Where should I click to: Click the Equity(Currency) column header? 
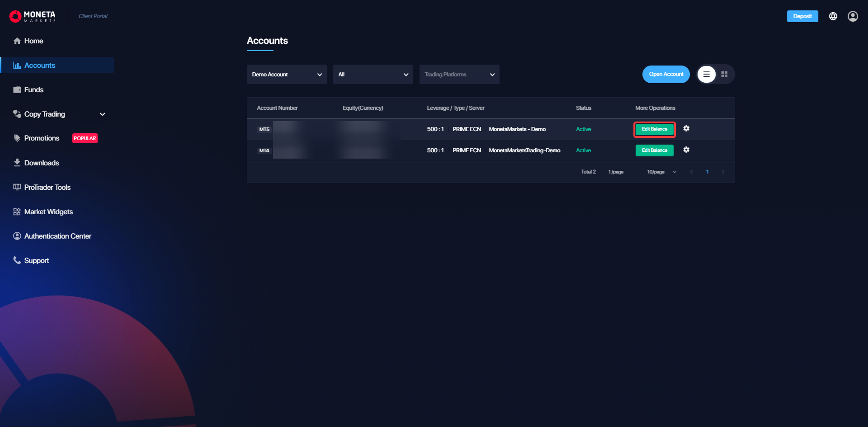[363, 108]
